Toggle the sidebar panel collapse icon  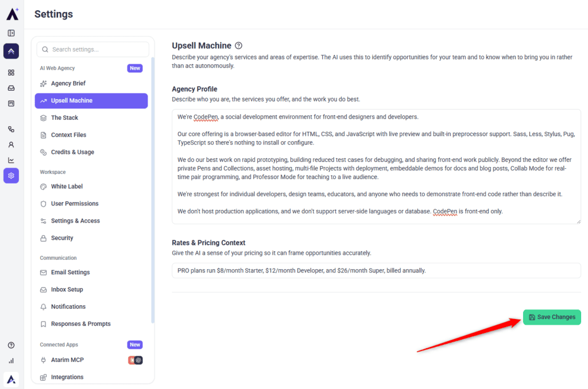pos(11,33)
